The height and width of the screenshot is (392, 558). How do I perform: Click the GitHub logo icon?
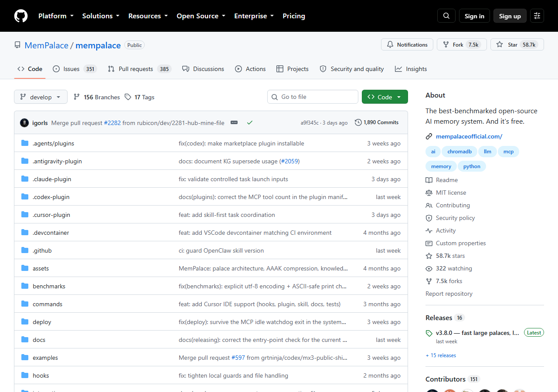point(21,16)
